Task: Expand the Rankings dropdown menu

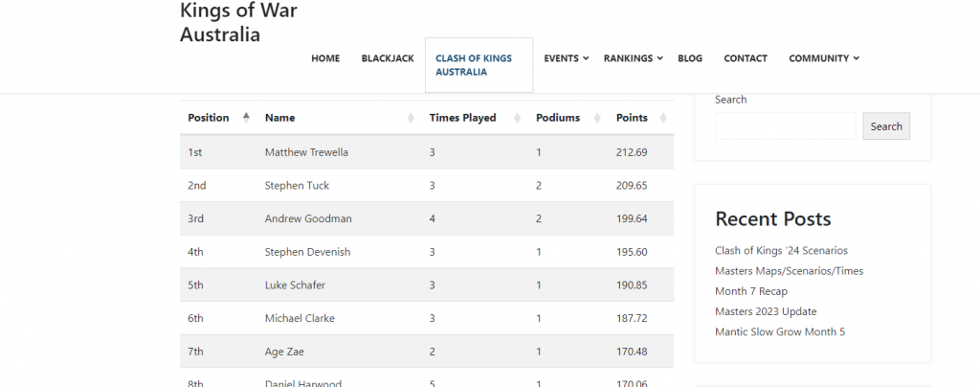Action: tap(659, 58)
